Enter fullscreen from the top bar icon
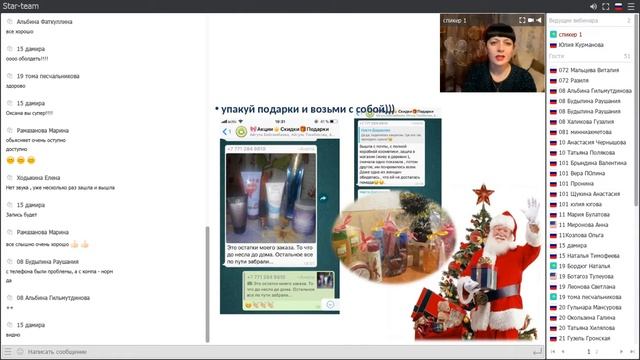 click(x=606, y=7)
